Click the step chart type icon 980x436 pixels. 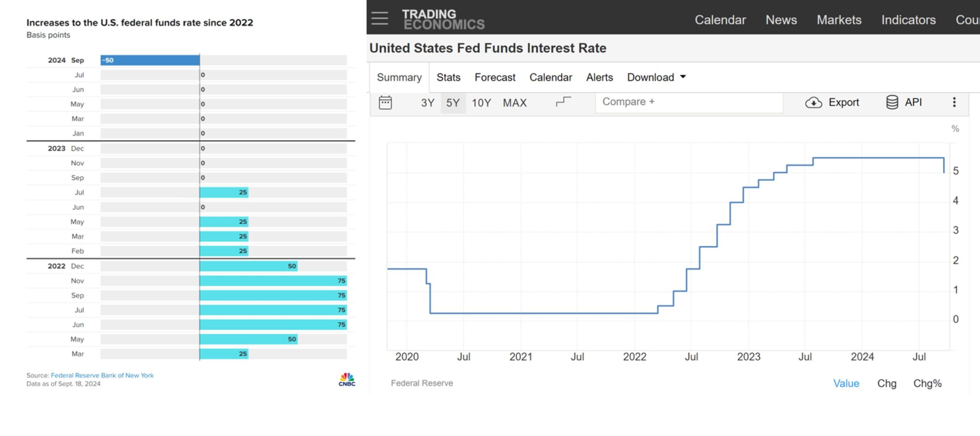pos(563,102)
